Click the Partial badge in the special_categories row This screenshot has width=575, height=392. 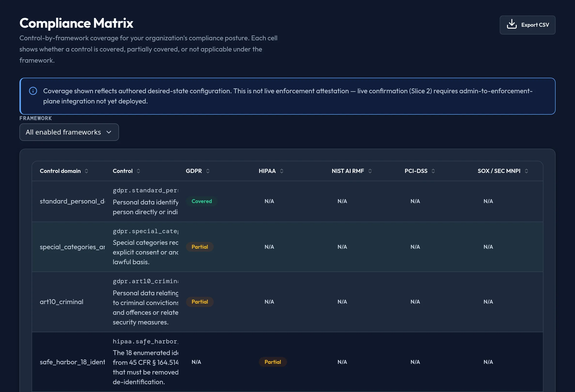pos(200,247)
